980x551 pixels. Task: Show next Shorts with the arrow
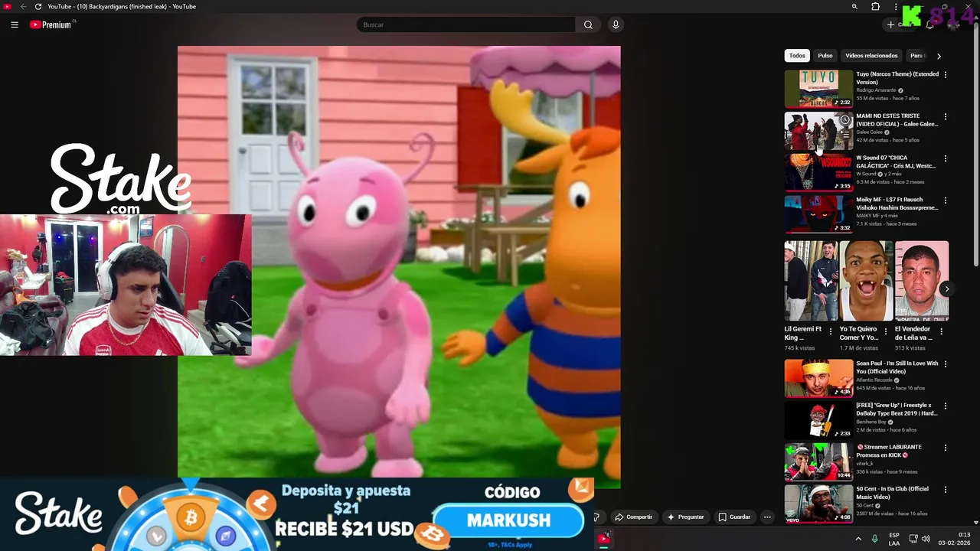click(946, 289)
